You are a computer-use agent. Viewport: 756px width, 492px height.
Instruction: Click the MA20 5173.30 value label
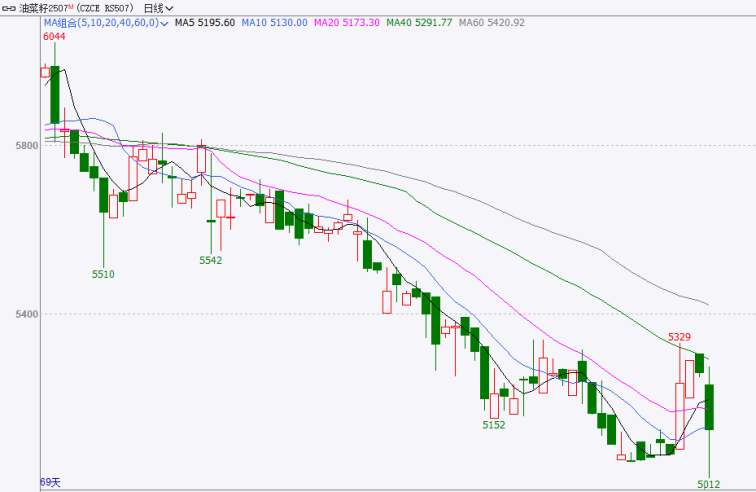click(x=347, y=23)
